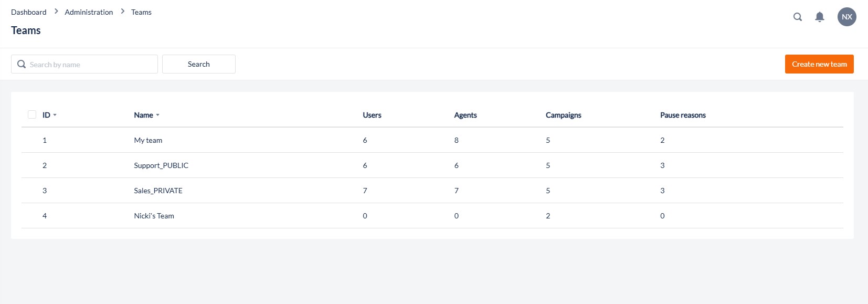Open the notifications bell
This screenshot has height=304, width=868.
point(819,17)
